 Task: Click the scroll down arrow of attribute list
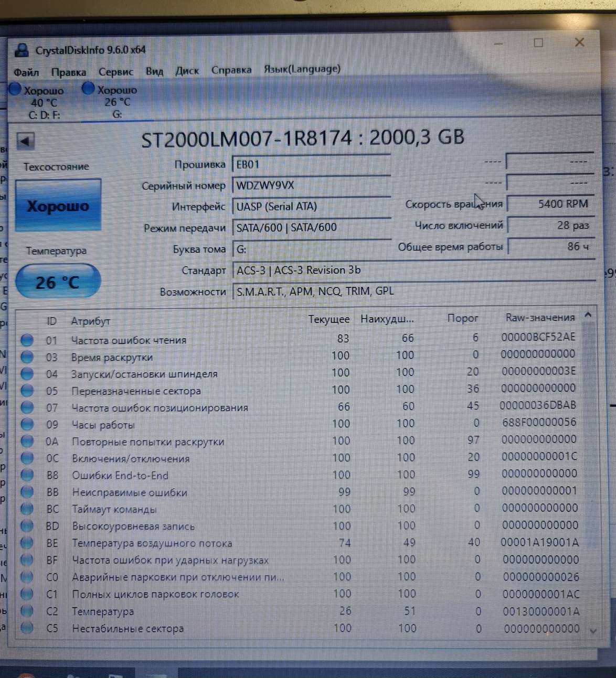point(592,631)
